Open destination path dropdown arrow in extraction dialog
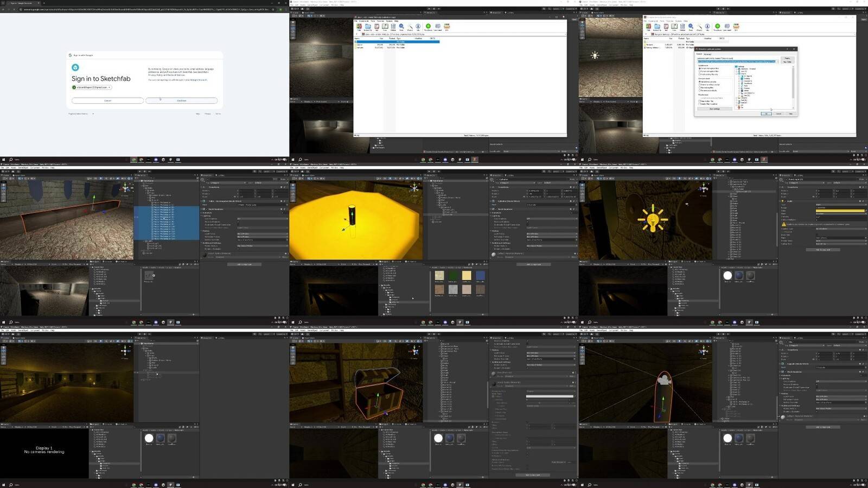The height and width of the screenshot is (488, 868). click(x=777, y=62)
